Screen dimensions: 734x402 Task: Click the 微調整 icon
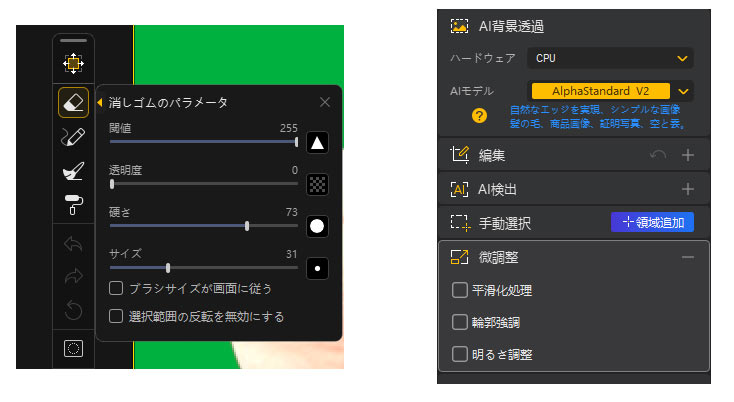(459, 257)
